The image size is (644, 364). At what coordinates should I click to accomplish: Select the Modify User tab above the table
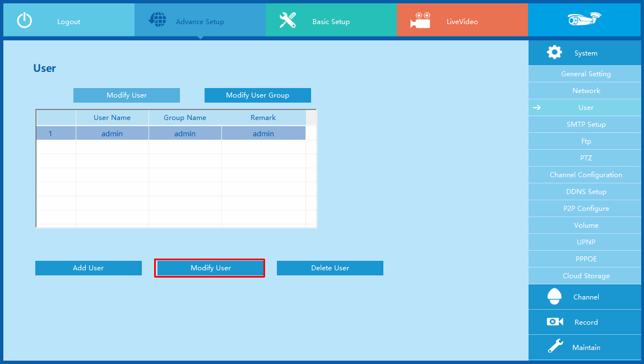(x=127, y=95)
